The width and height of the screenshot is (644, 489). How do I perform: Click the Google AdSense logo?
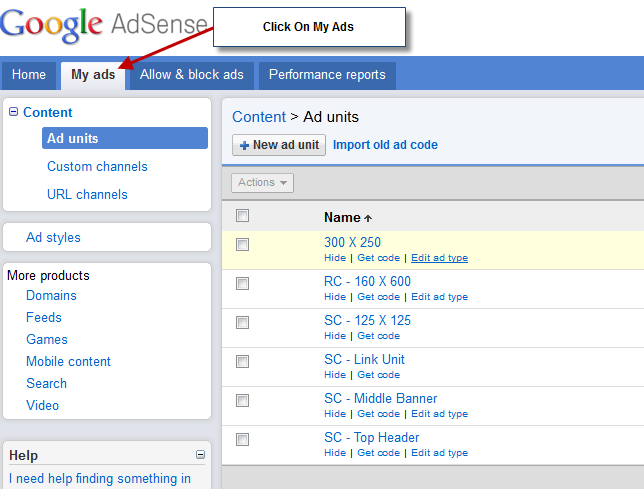pos(104,25)
